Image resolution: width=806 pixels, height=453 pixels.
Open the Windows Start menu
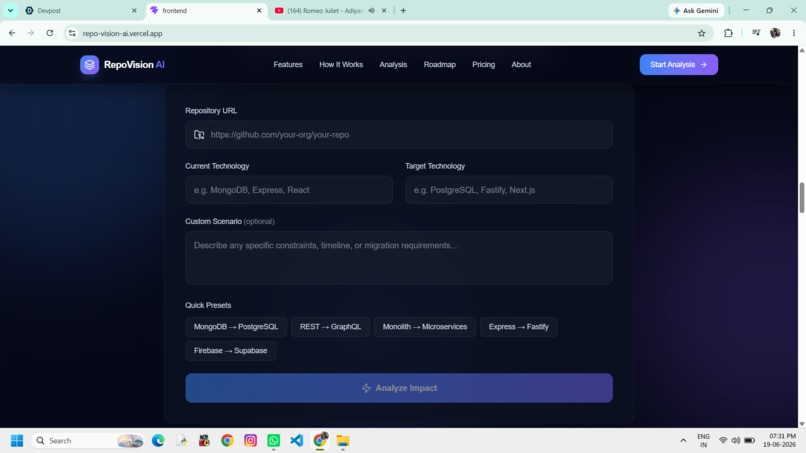tap(17, 441)
